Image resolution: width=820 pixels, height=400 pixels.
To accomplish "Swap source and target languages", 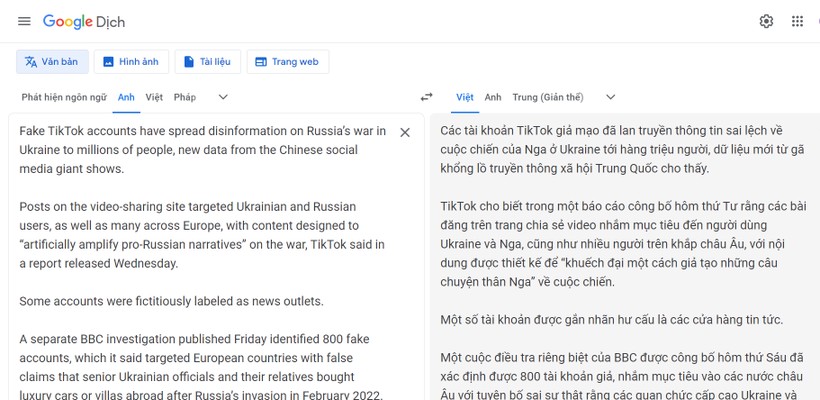I will [427, 97].
